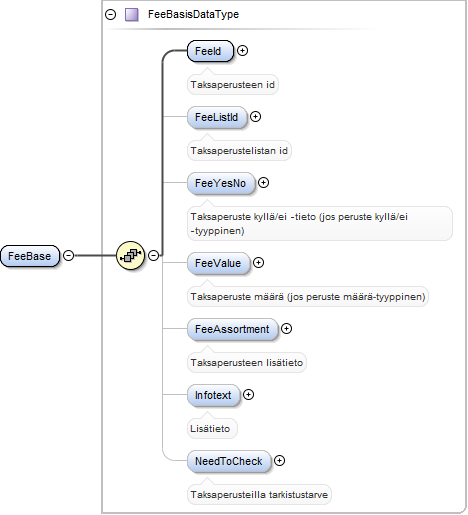
Task: Select the Infotext element box
Action: [x=213, y=395]
